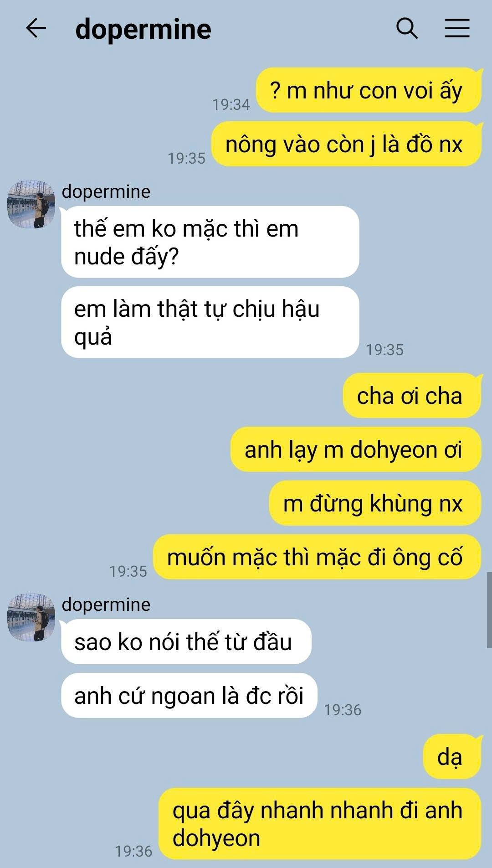Open the hamburger menu icon
Screen dimensions: 492x868
point(457,28)
